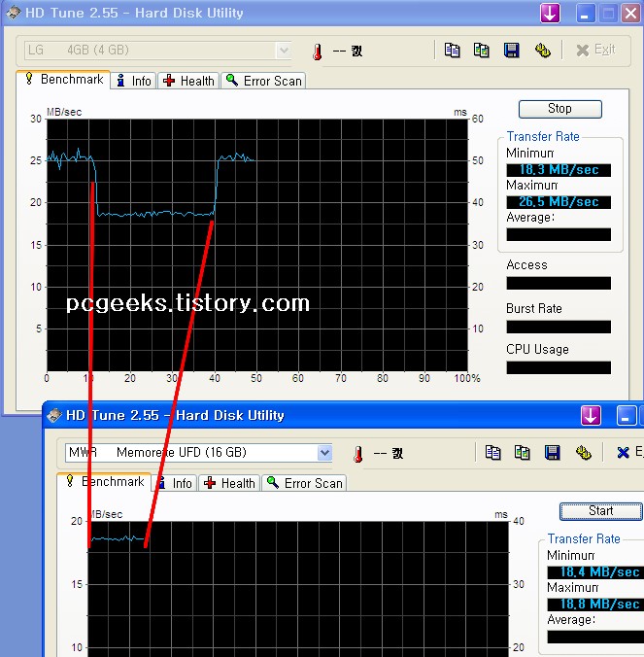
Task: Open Info tab in LG window
Action: [134, 81]
